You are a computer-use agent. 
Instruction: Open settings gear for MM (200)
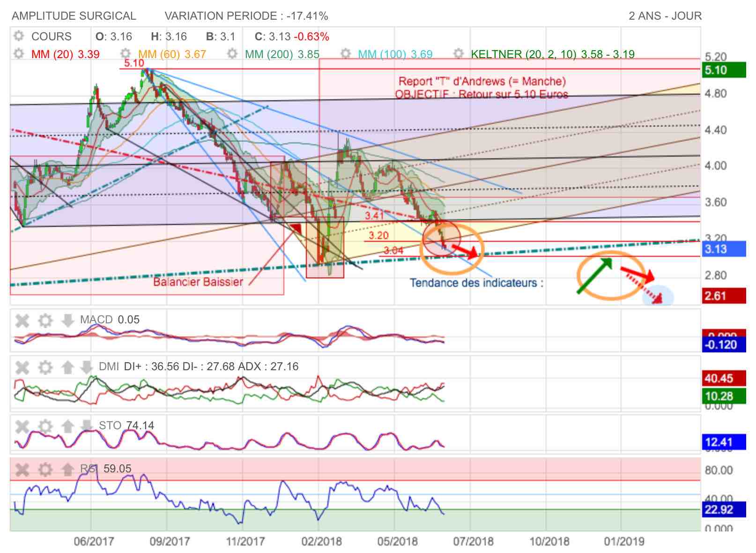[x=232, y=54]
